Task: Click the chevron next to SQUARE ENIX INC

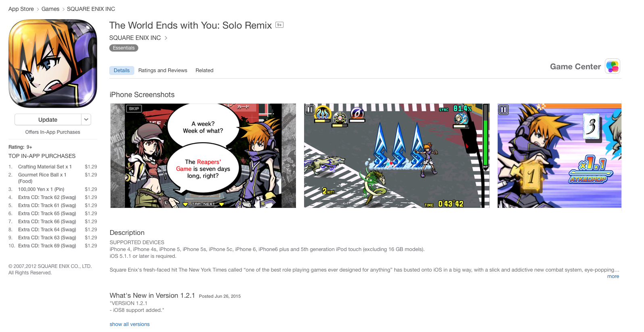Action: 166,38
